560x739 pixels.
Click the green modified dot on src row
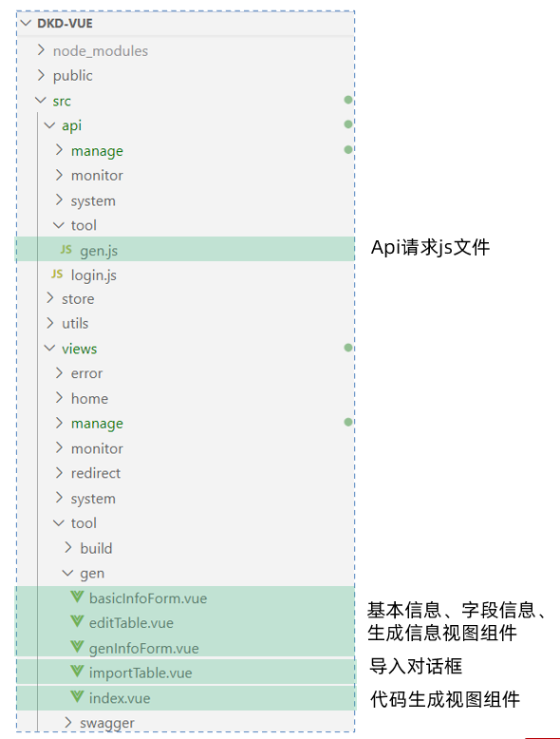pyautogui.click(x=348, y=100)
